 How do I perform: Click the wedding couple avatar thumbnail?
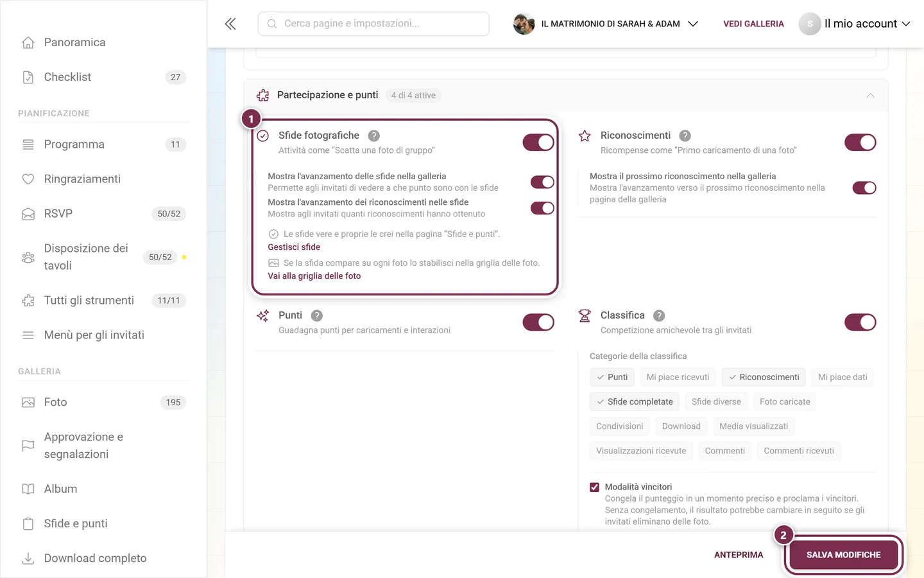(524, 24)
